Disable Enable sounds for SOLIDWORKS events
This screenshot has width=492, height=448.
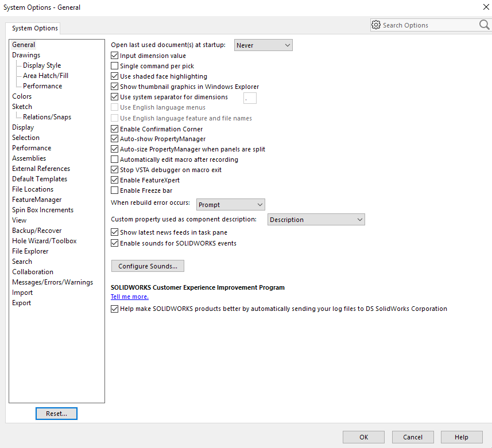[114, 243]
